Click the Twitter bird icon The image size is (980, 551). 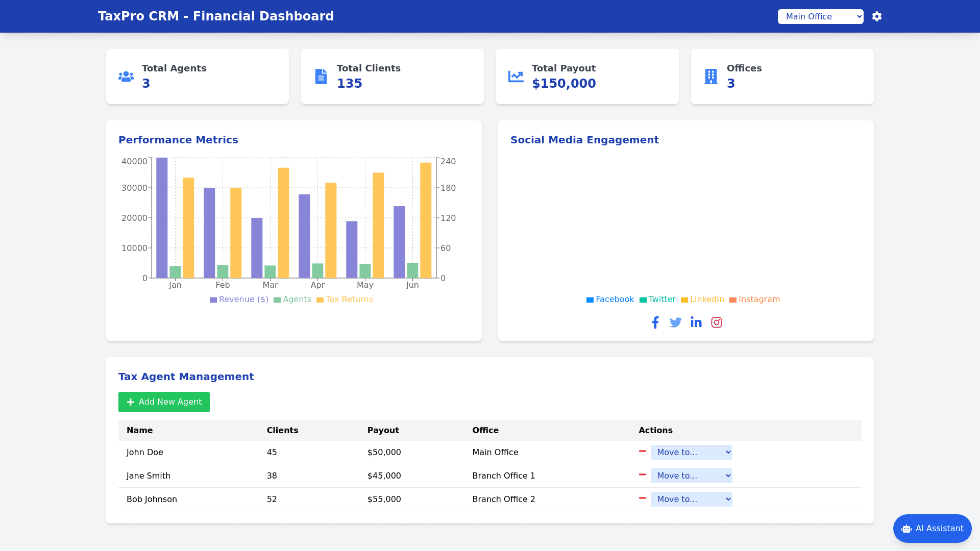[x=676, y=322]
